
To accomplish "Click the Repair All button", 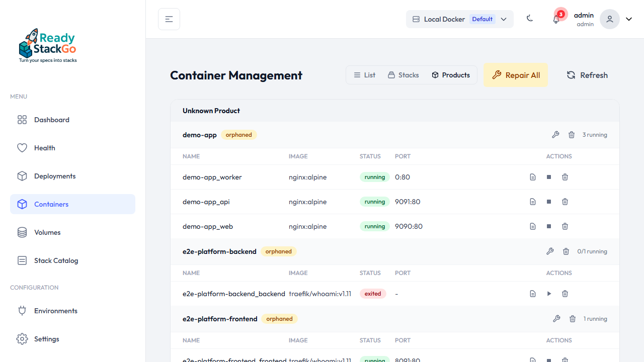I will point(516,74).
